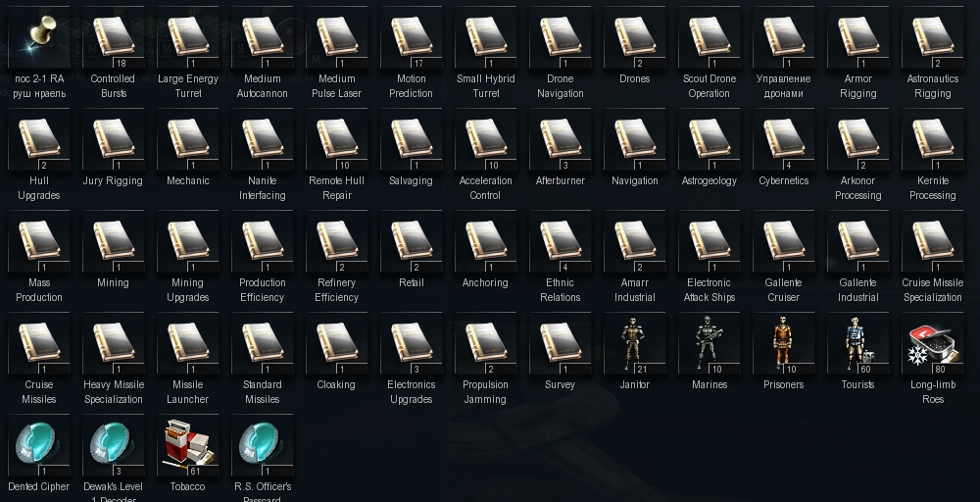The width and height of the screenshot is (980, 502).
Task: Click the Amarr Industrial skillbook
Action: (x=635, y=240)
